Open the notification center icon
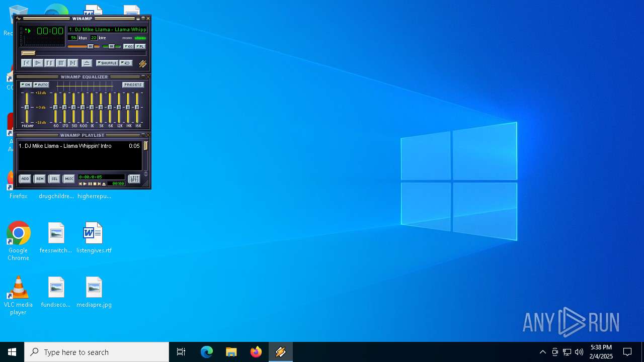 (x=627, y=352)
